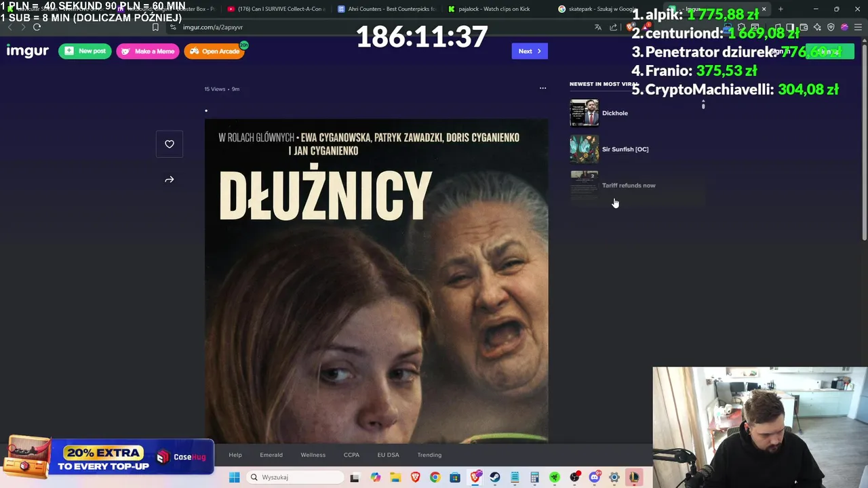Open the 'Sir Sunfish [OC]' post title
This screenshot has height=488, width=868.
(x=625, y=149)
